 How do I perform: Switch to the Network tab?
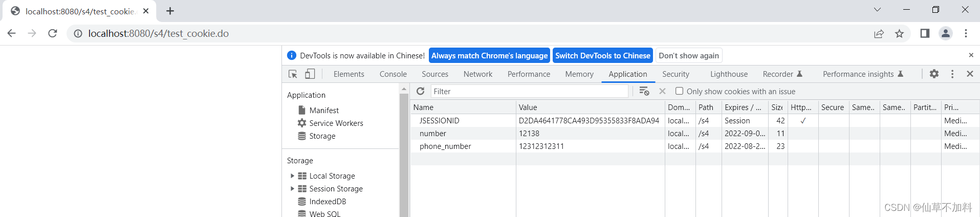click(x=478, y=74)
